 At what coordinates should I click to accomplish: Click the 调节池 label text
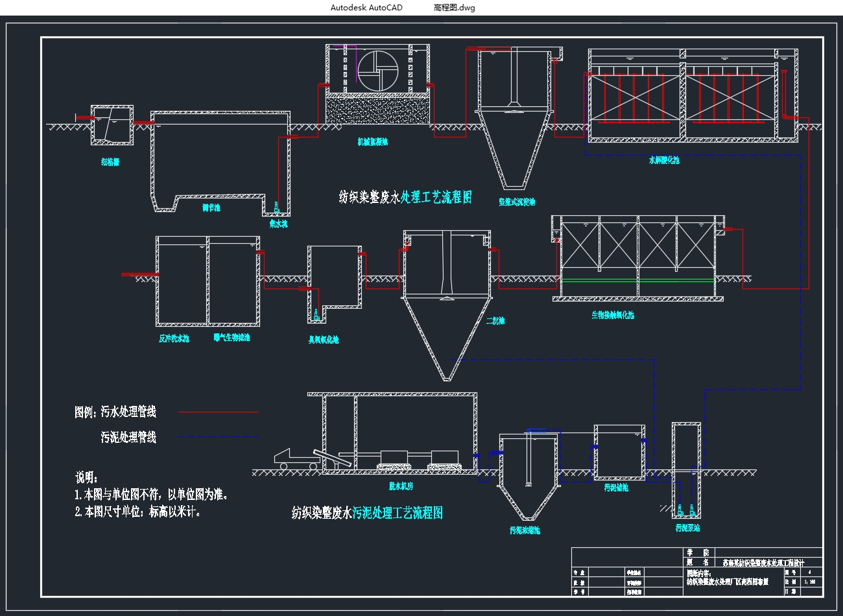(211, 208)
